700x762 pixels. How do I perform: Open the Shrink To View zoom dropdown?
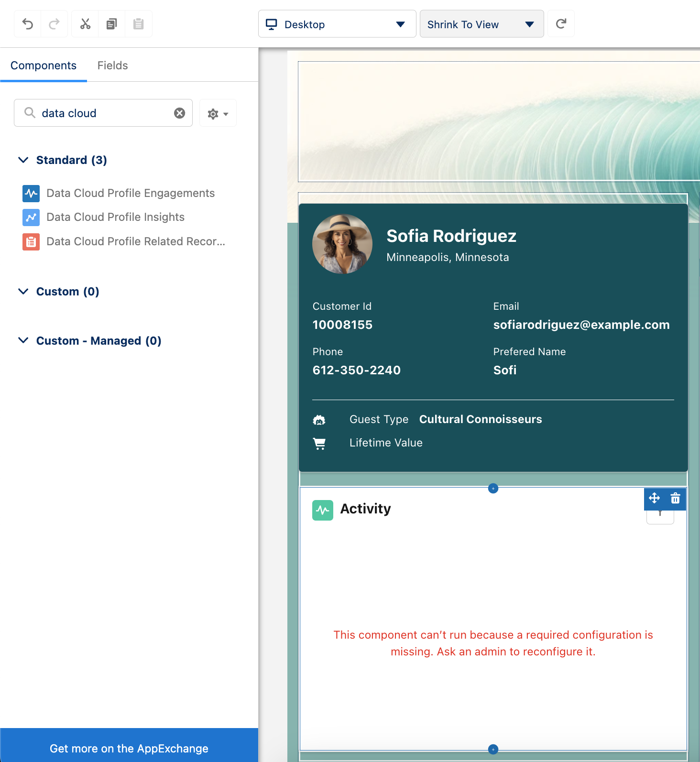point(481,24)
